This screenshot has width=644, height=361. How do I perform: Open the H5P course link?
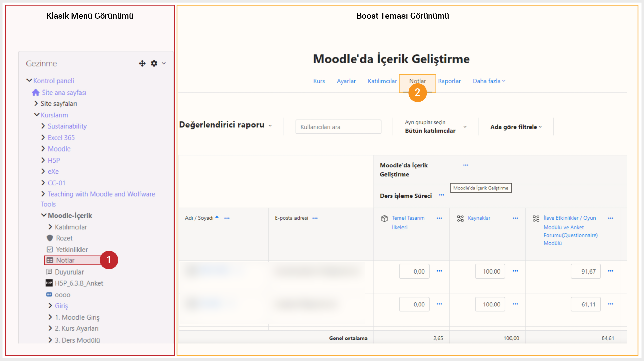(x=54, y=160)
